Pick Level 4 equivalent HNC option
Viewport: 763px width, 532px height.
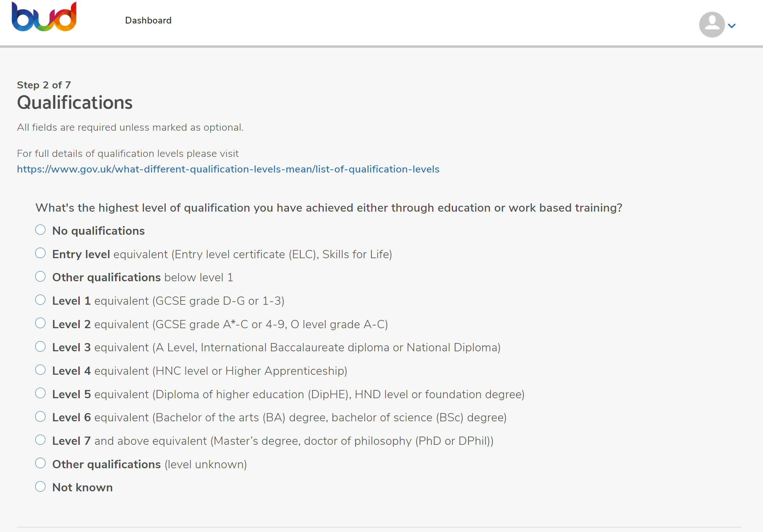click(x=40, y=370)
